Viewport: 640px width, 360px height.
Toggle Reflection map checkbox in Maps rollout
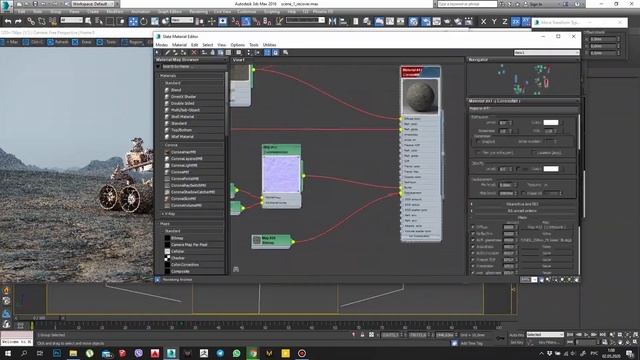click(473, 233)
